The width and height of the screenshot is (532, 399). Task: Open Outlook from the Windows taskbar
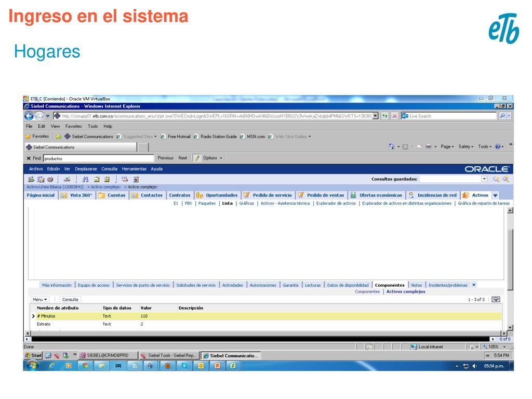tap(201, 366)
